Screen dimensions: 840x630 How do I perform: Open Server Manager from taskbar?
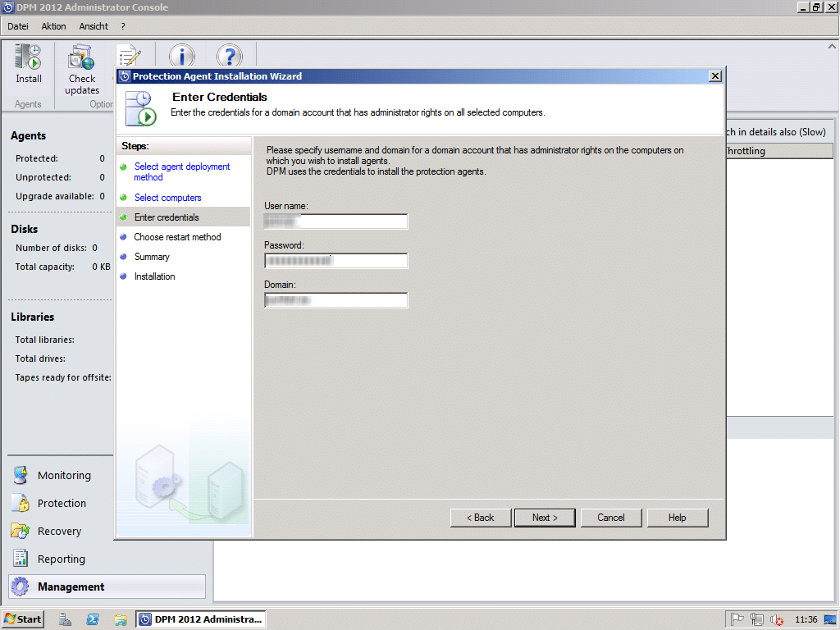tap(66, 619)
